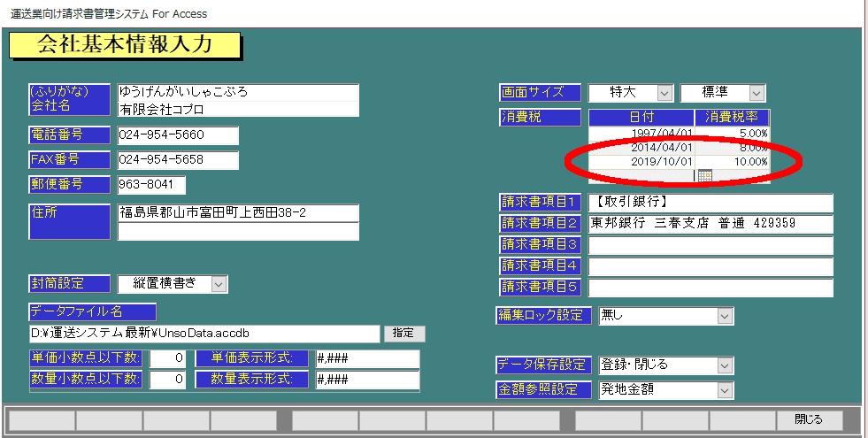868x438 pixels.
Task: Expand the 金額参照設定 dropdown
Action: pyautogui.click(x=725, y=390)
